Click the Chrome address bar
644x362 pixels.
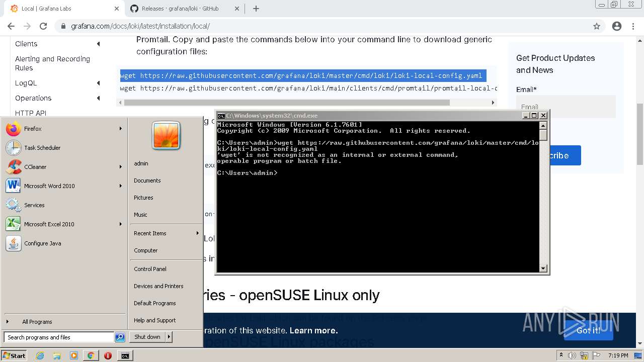322,26
